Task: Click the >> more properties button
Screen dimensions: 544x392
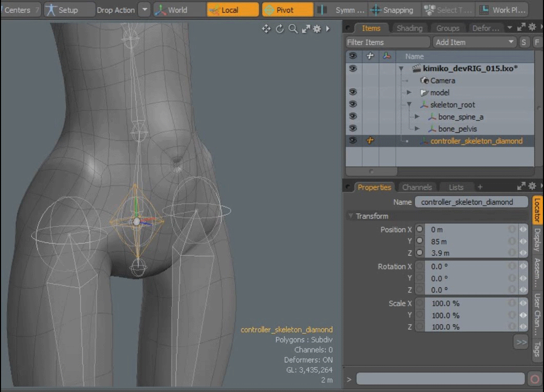Action: point(521,342)
